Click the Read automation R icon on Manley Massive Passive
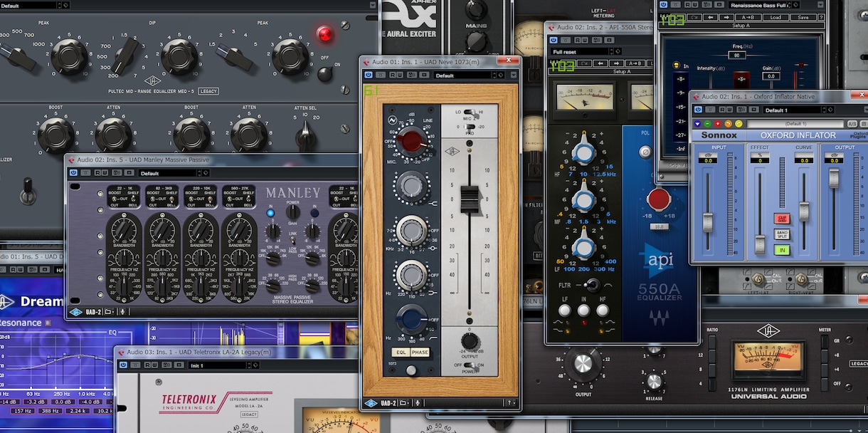This screenshot has width=868, height=433. point(98,173)
